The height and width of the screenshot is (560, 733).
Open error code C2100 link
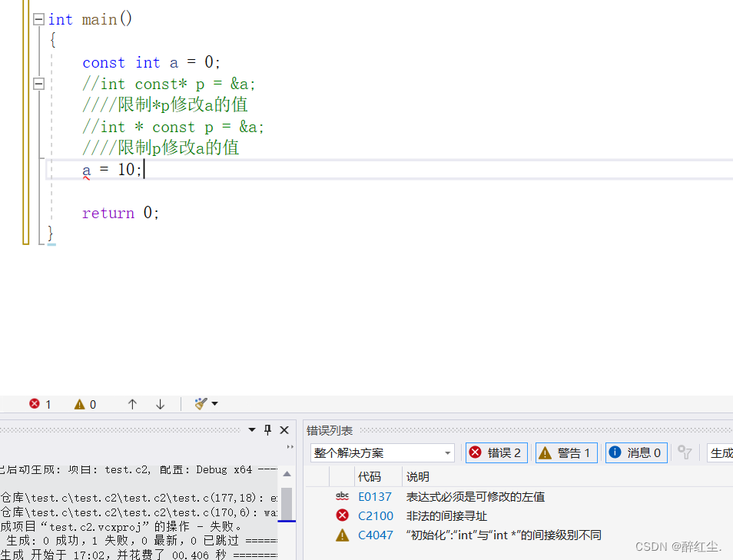coord(376,515)
